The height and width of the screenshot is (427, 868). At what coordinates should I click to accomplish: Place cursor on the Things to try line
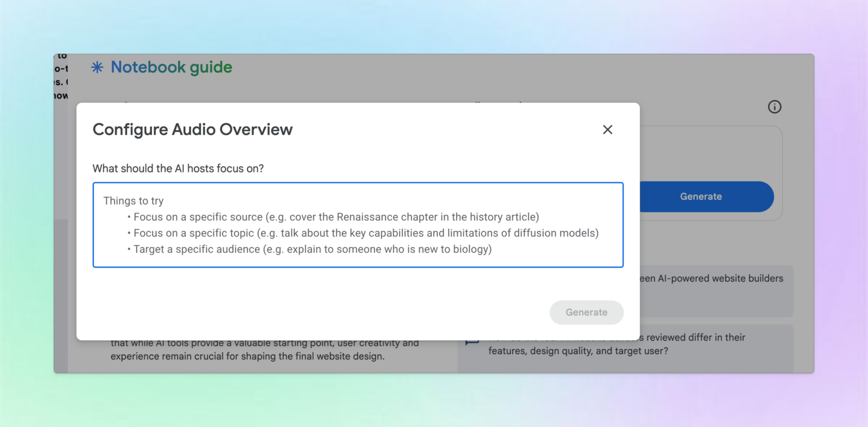tap(133, 201)
